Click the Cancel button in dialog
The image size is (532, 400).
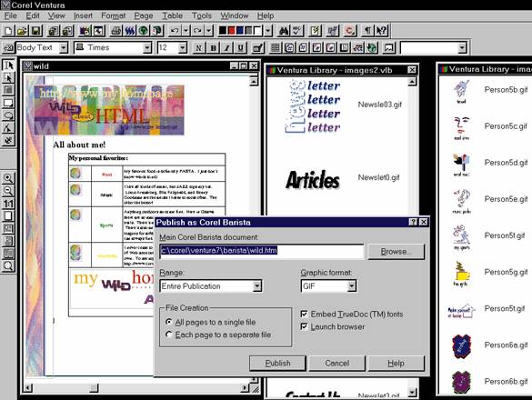pos(336,363)
